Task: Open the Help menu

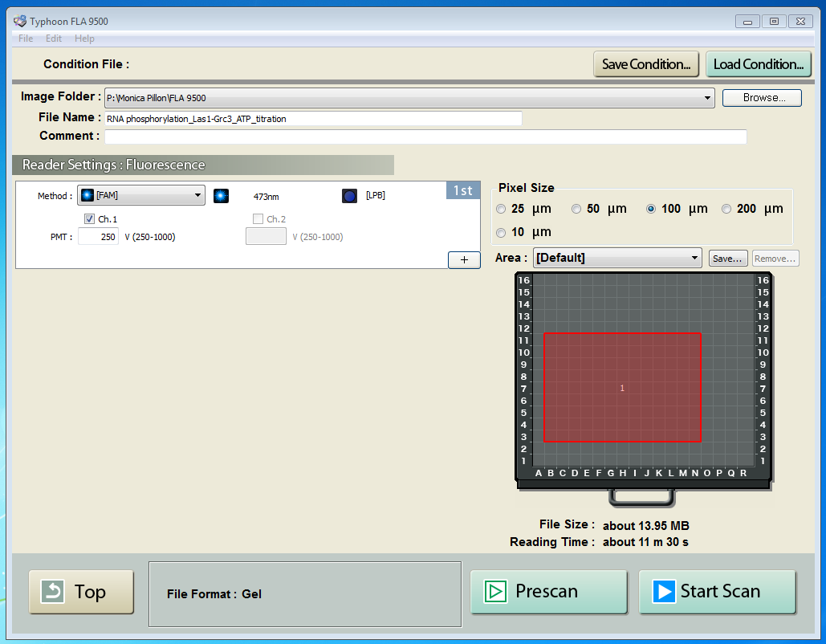Action: click(x=84, y=39)
